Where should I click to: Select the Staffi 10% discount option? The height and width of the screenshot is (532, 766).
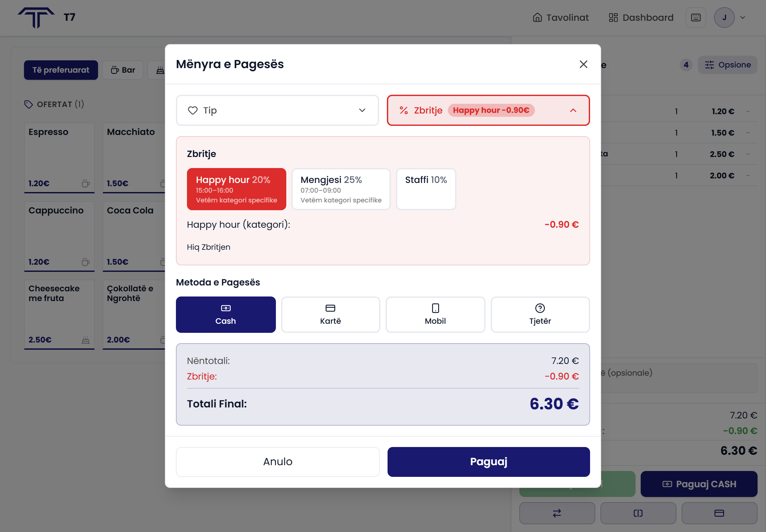(x=426, y=189)
